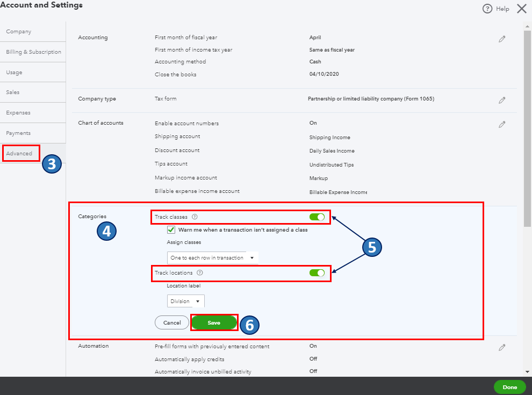Open Help with the question mark icon

coord(487,9)
